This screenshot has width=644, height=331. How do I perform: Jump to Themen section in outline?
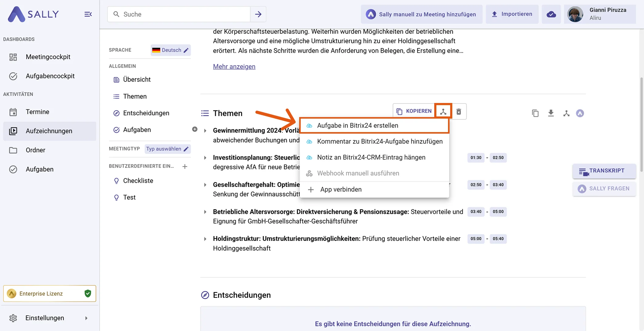pos(135,97)
